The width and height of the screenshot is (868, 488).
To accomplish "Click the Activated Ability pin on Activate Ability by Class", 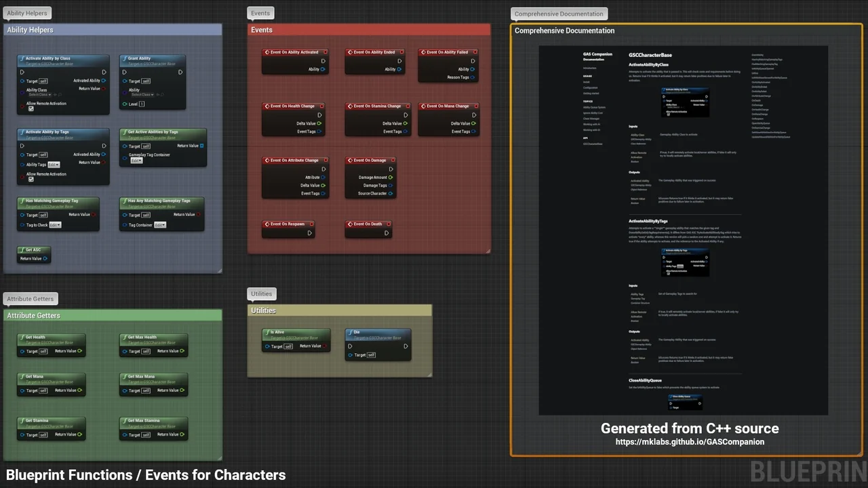I will tap(104, 81).
